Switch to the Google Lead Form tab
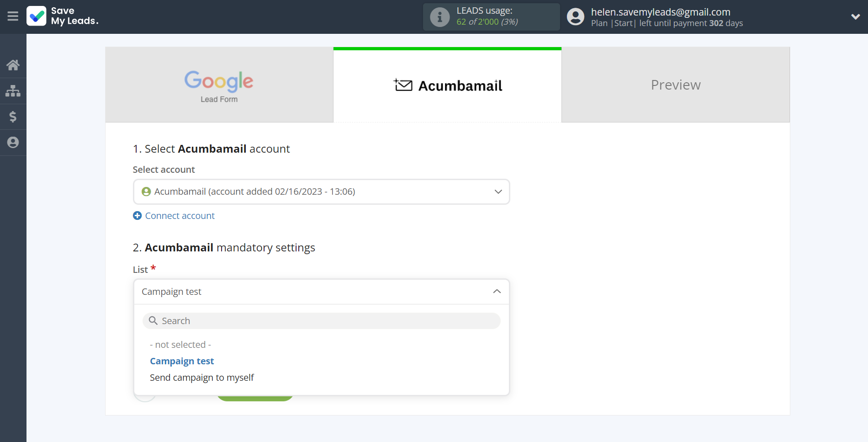The image size is (868, 442). click(x=219, y=85)
